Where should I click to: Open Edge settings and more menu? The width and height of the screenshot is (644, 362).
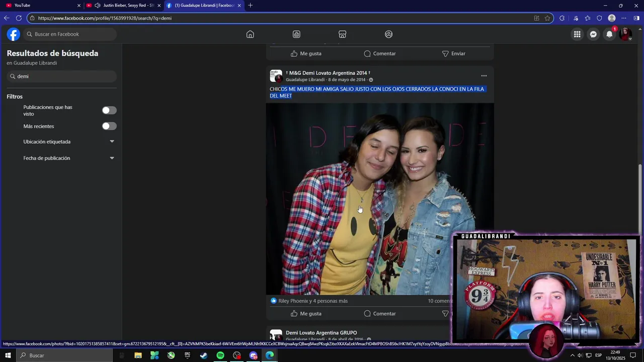[624, 18]
